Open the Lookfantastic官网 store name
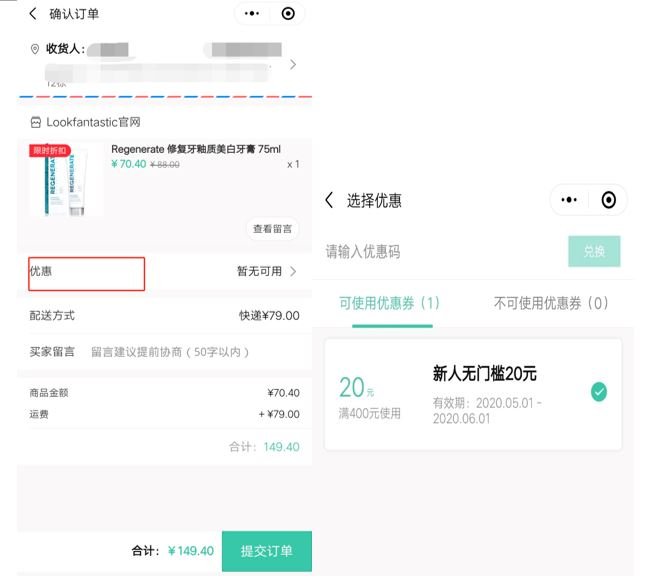This screenshot has width=672, height=581. click(93, 122)
